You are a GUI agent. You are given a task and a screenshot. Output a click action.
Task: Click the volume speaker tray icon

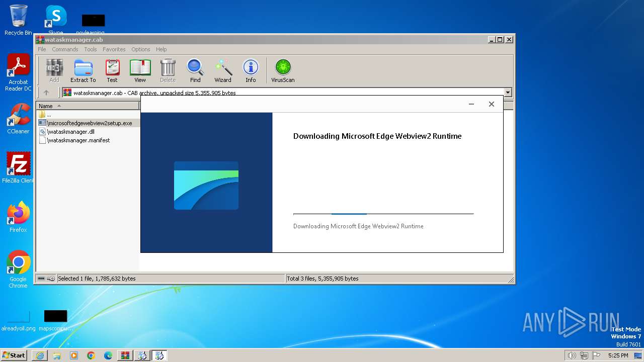coord(572,355)
